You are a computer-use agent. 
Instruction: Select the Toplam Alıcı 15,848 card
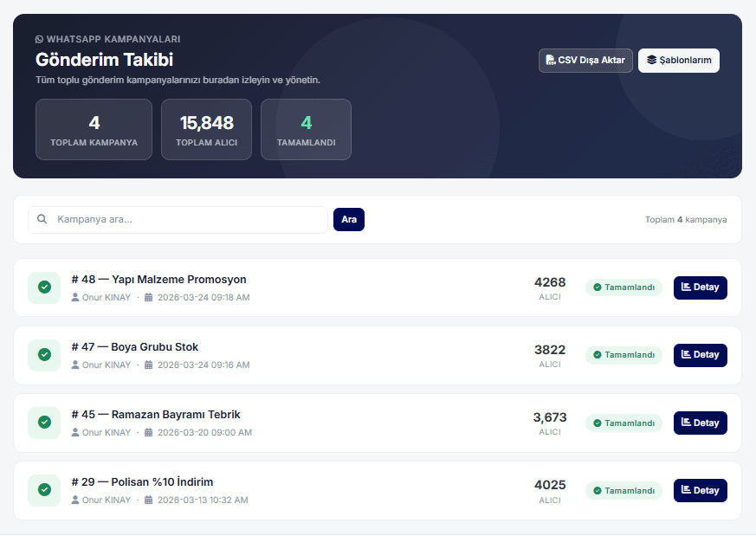point(206,130)
